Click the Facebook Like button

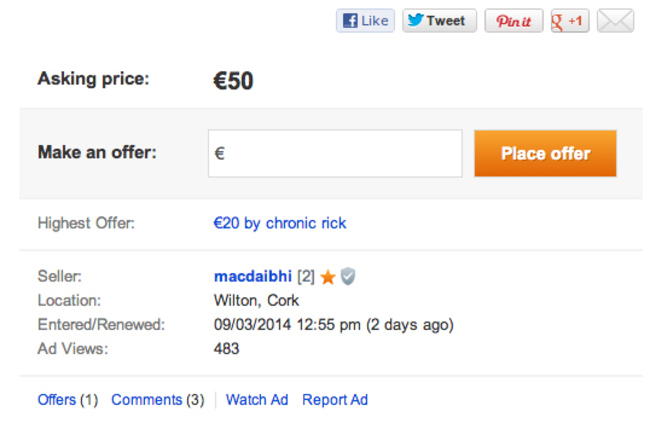(x=365, y=21)
